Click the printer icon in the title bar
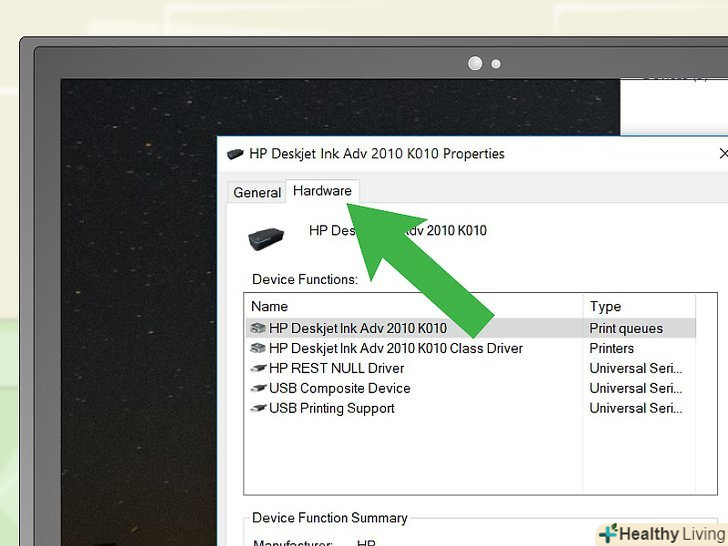The height and width of the screenshot is (546, 728). (x=235, y=154)
